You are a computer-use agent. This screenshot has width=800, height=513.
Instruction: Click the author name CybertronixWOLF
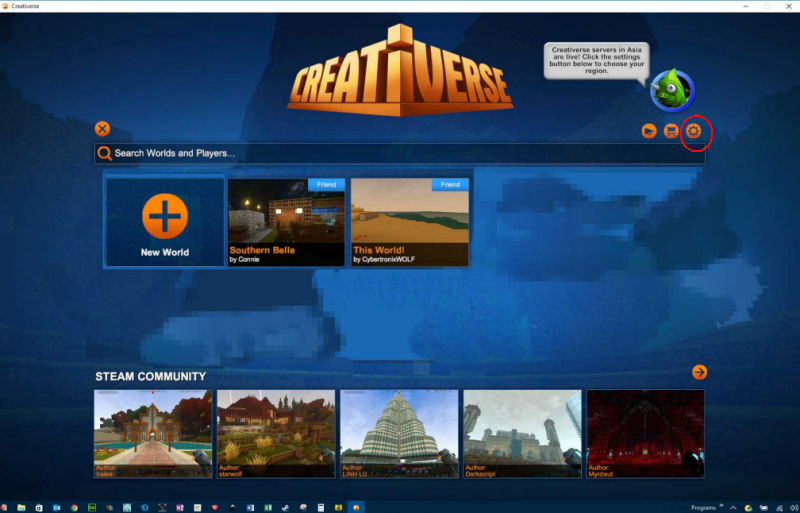[388, 259]
